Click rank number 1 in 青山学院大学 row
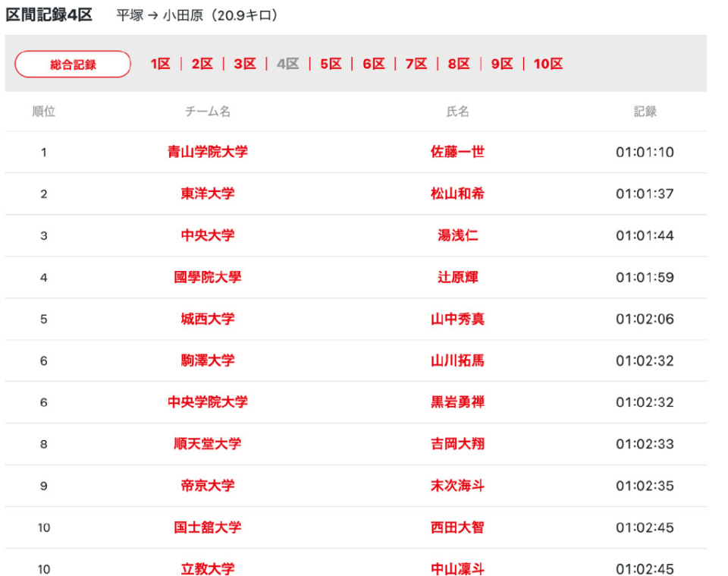This screenshot has height=576, width=728. (x=44, y=153)
